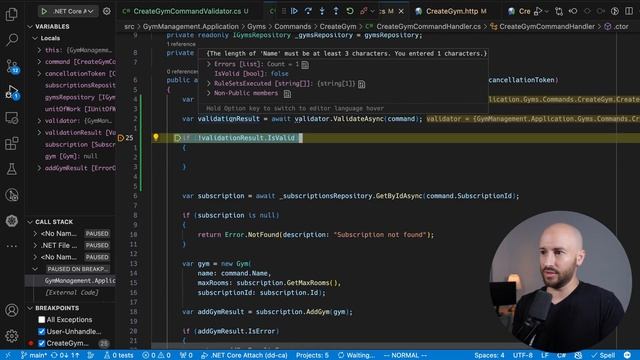The height and width of the screenshot is (360, 640).
Task: Switch to the CreateGym.http tab
Action: [452, 11]
